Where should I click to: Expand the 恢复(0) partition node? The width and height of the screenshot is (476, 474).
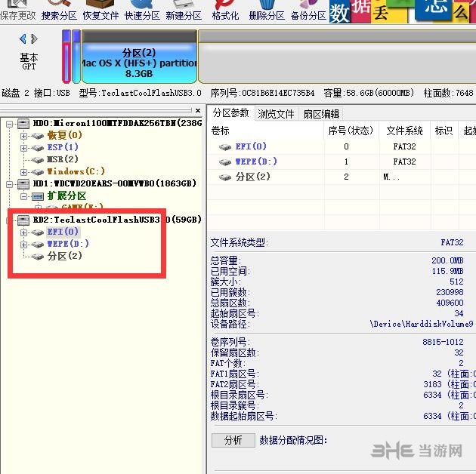click(x=23, y=136)
